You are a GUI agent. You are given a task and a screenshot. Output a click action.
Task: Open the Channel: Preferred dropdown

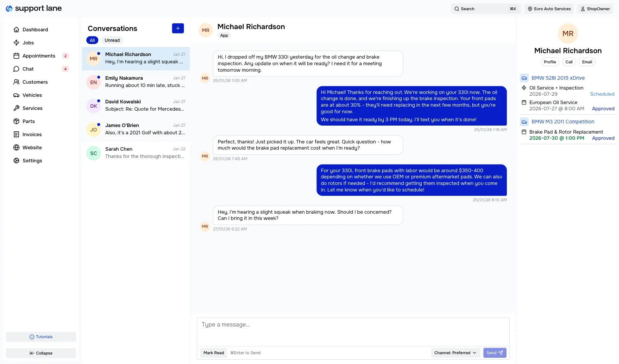coord(455,353)
